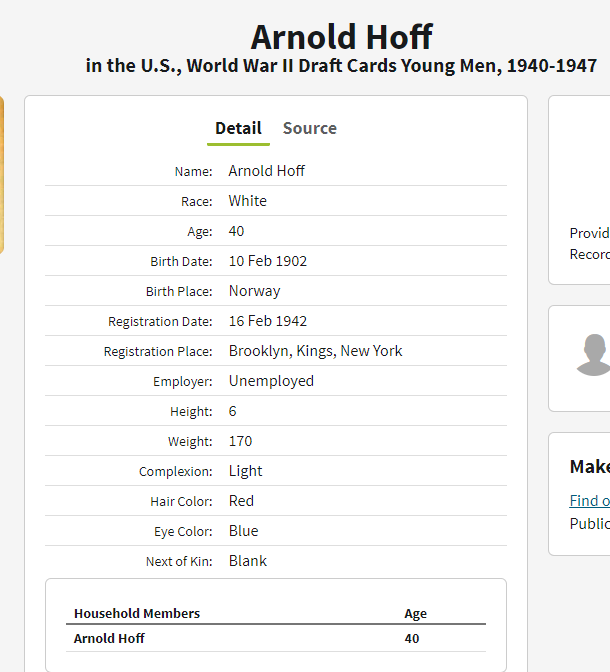Click the World War II Draft Cards subtitle
This screenshot has width=610, height=672.
point(341,66)
